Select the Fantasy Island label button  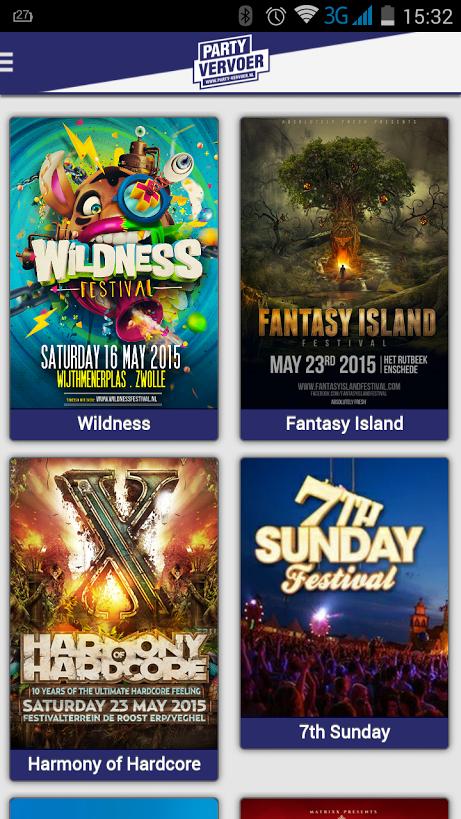point(344,424)
